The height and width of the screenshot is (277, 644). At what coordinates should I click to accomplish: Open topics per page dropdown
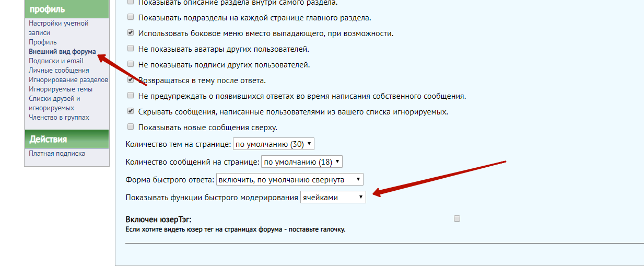click(273, 144)
